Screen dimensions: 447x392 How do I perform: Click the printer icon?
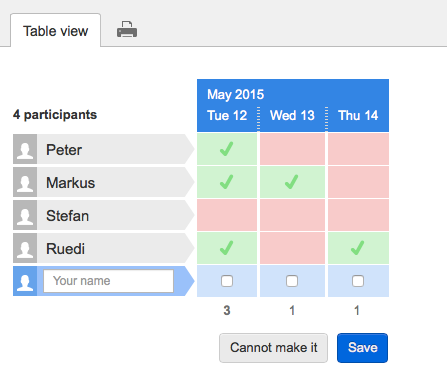click(x=127, y=30)
